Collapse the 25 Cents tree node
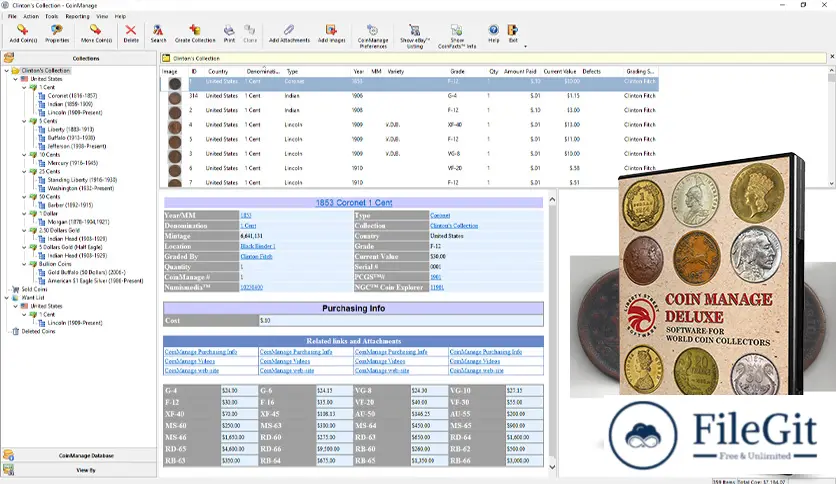The height and width of the screenshot is (484, 836). click(24, 172)
